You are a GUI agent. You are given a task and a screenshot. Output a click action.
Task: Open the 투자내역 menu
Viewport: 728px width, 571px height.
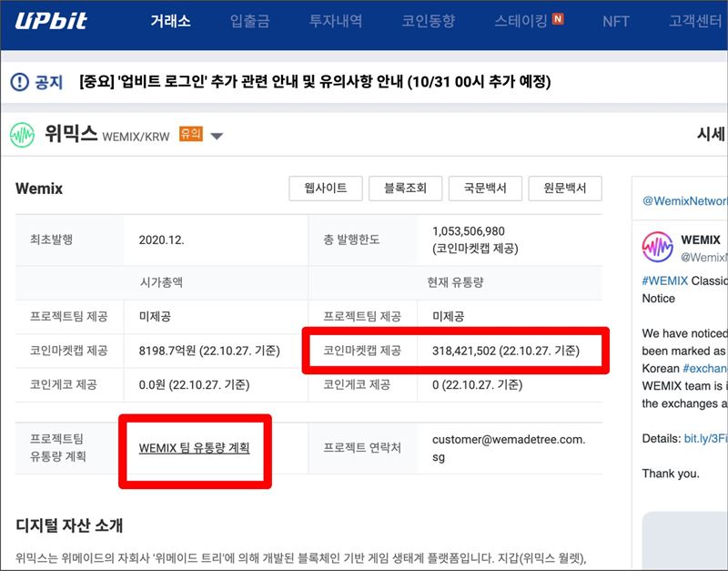coord(336,21)
